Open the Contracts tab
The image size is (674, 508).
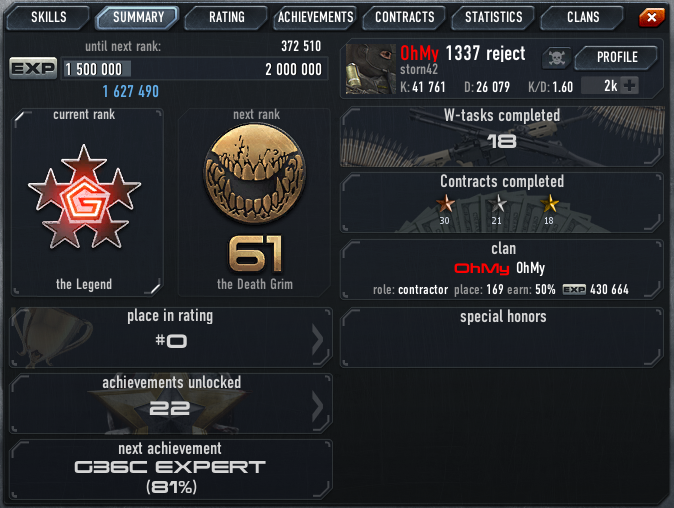tap(404, 17)
